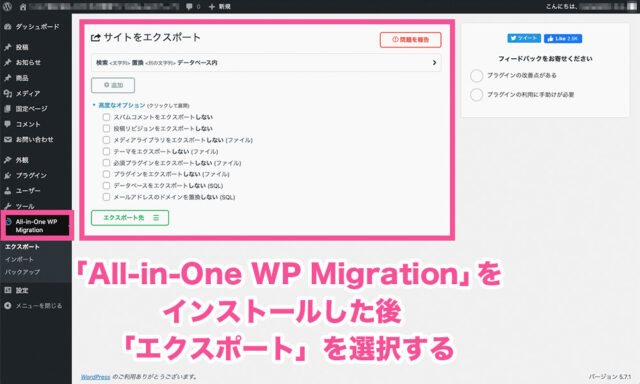The width and height of the screenshot is (640, 384).
Task: Open the こんにちは user account menu
Action: coord(591,7)
